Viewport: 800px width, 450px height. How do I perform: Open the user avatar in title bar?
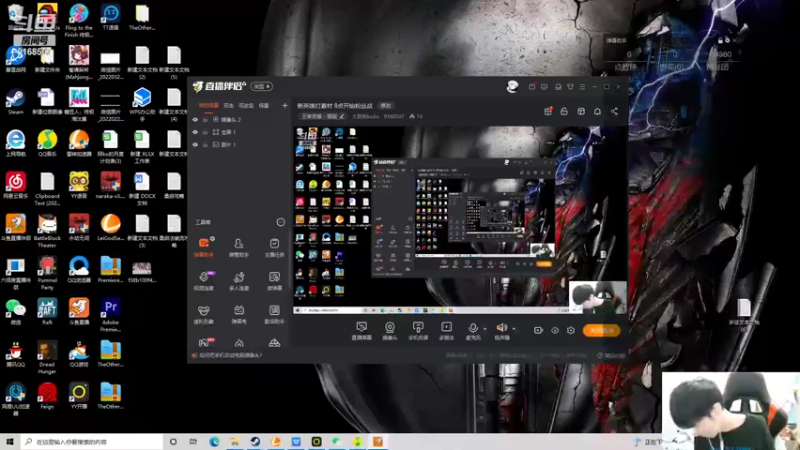(512, 87)
